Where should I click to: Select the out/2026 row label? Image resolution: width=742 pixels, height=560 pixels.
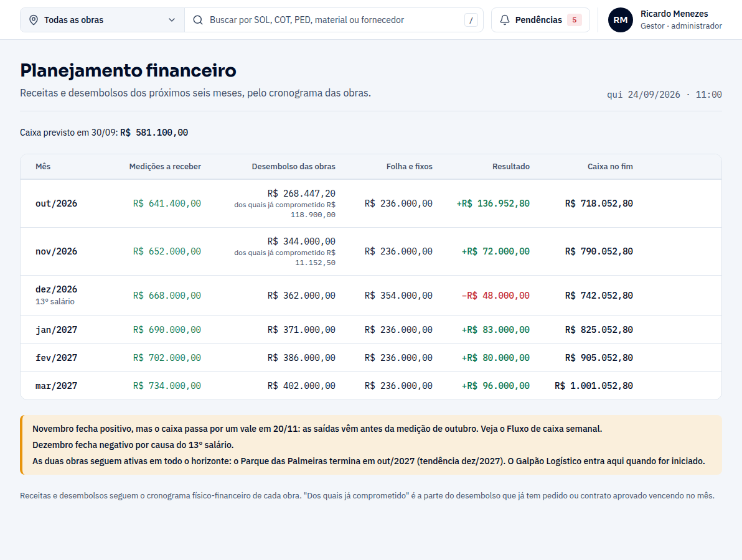point(56,203)
